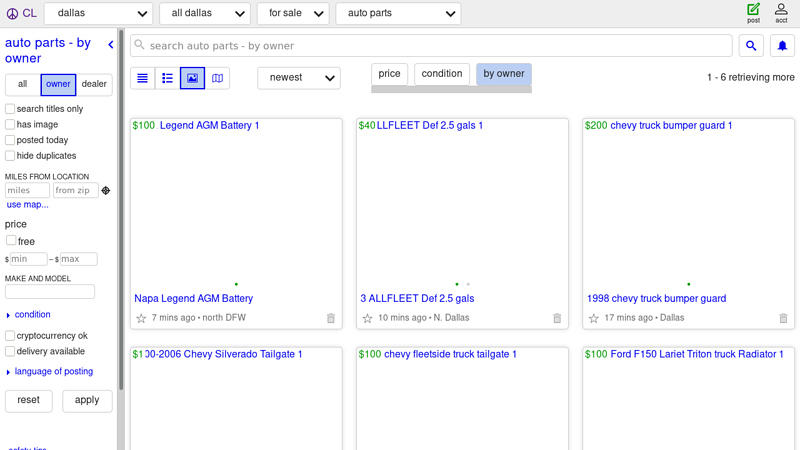The image size is (800, 450).
Task: Click the horizontal bar under filter chips
Action: coord(452,89)
